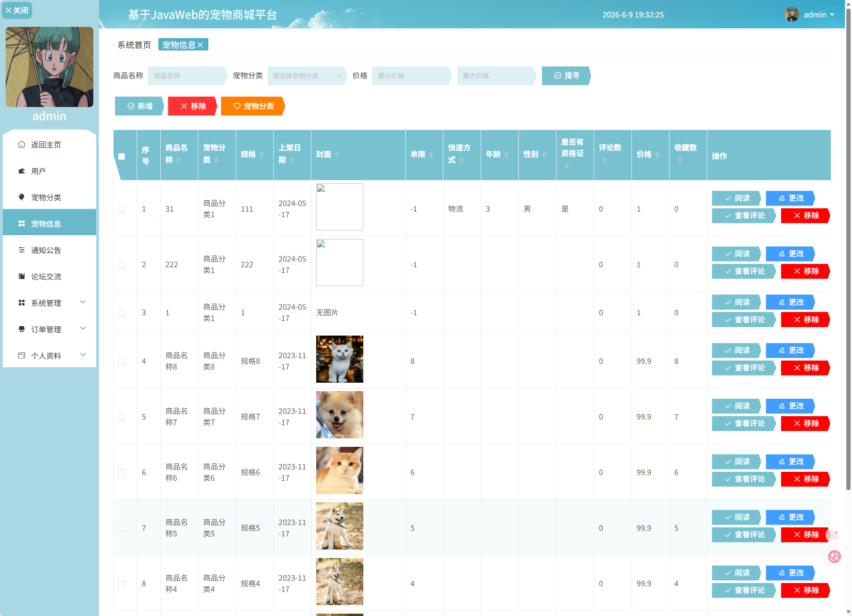The image size is (852, 616).
Task: Click the 搜寻 search button
Action: 566,76
